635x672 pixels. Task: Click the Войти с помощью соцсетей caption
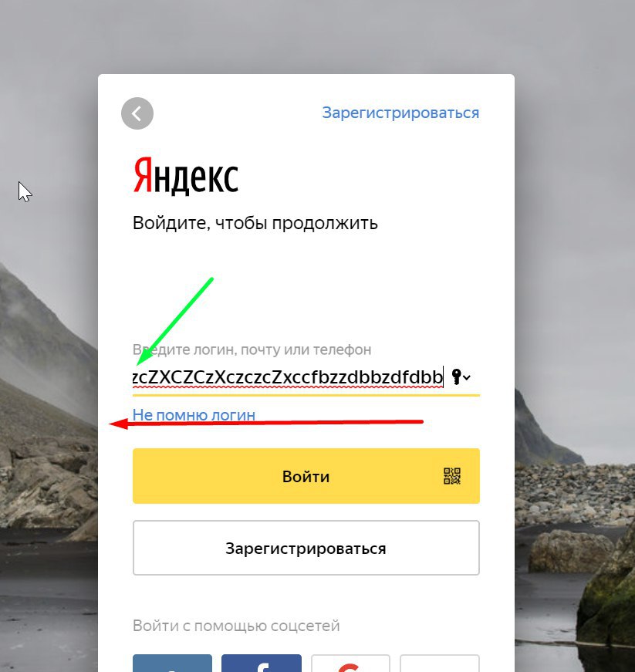coord(236,626)
